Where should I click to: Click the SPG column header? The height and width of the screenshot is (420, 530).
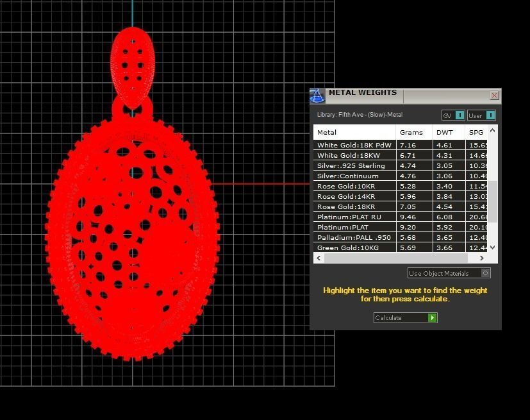click(476, 132)
